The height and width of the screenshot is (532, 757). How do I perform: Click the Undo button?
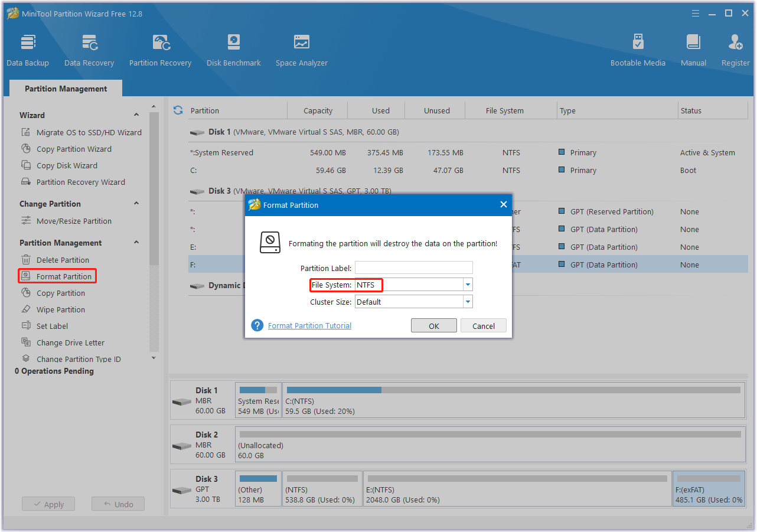pos(118,504)
